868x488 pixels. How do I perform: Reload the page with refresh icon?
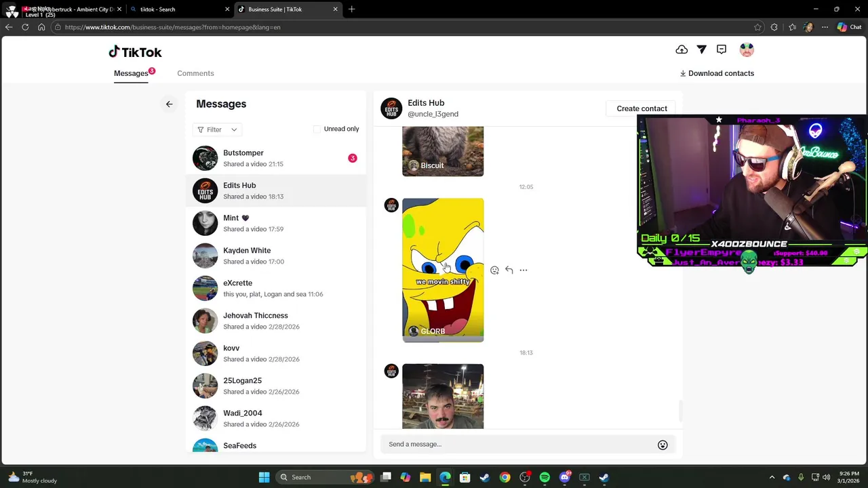25,27
